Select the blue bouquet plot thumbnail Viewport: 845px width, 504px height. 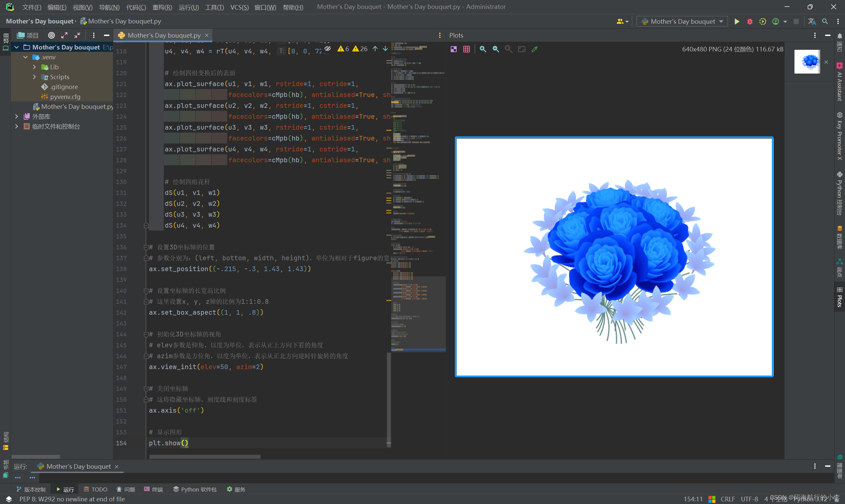click(x=807, y=61)
